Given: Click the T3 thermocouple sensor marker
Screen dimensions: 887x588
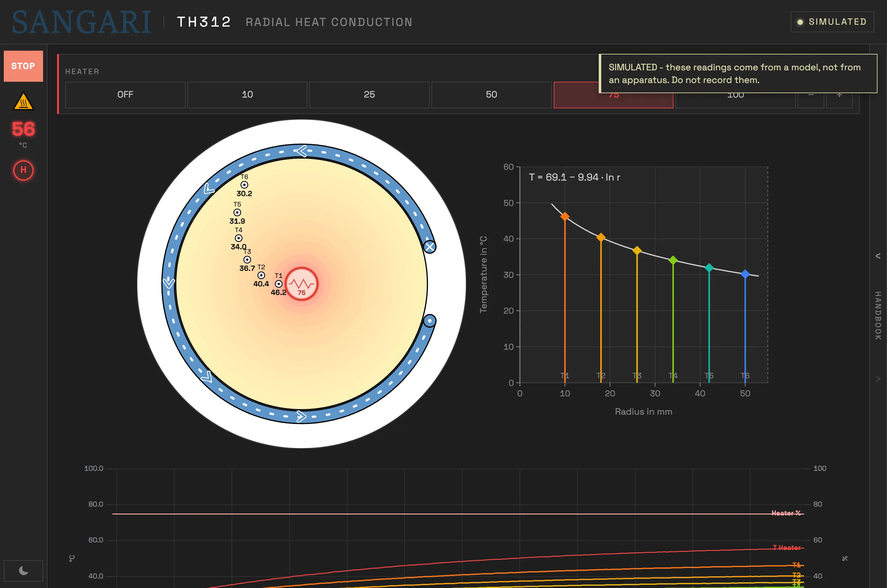Looking at the screenshot, I should (247, 259).
